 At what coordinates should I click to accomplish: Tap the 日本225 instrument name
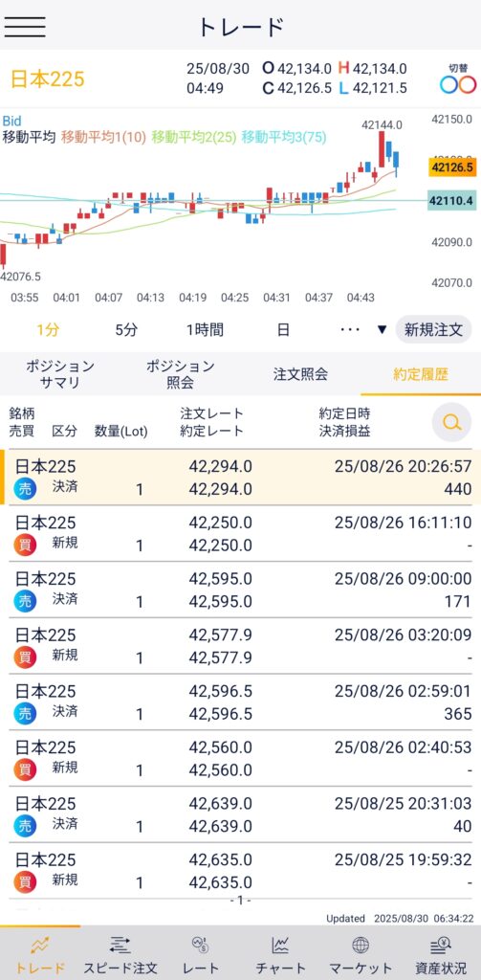(x=48, y=79)
